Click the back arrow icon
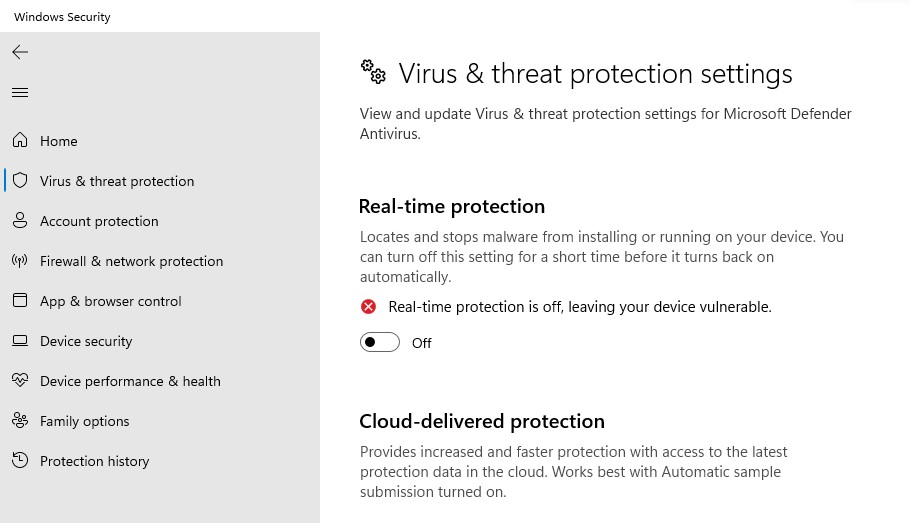Image resolution: width=909 pixels, height=523 pixels. pyautogui.click(x=20, y=52)
